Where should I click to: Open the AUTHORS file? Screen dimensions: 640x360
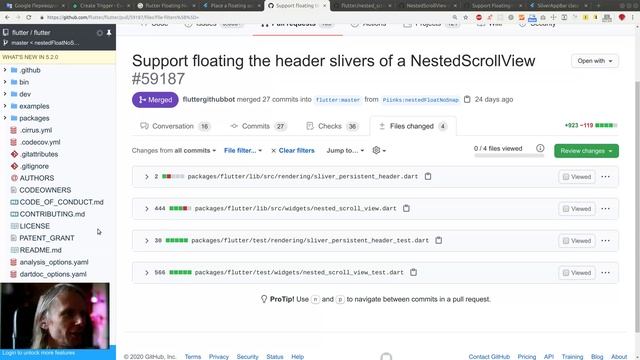coord(37,178)
